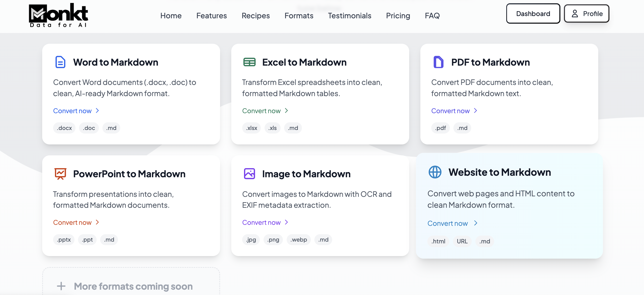Open the Features nav item
This screenshot has width=644, height=295.
(211, 16)
